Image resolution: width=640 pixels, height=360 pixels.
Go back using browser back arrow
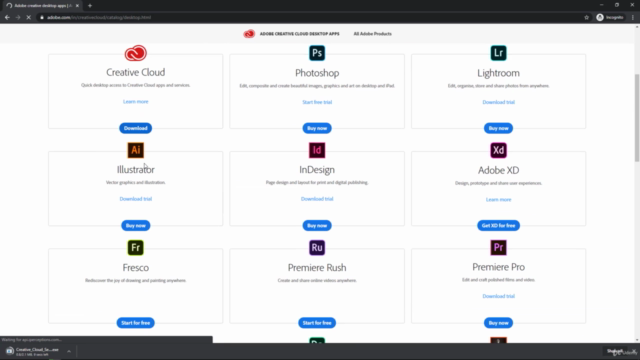[7, 18]
